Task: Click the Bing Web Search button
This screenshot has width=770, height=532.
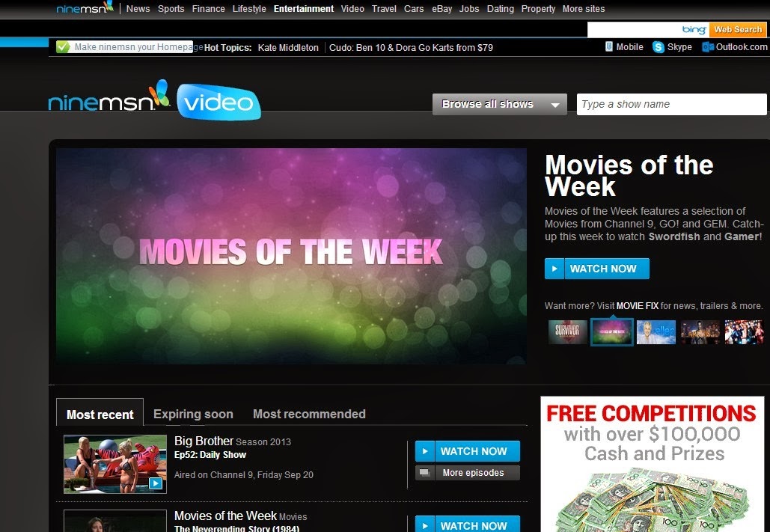Action: (738, 29)
